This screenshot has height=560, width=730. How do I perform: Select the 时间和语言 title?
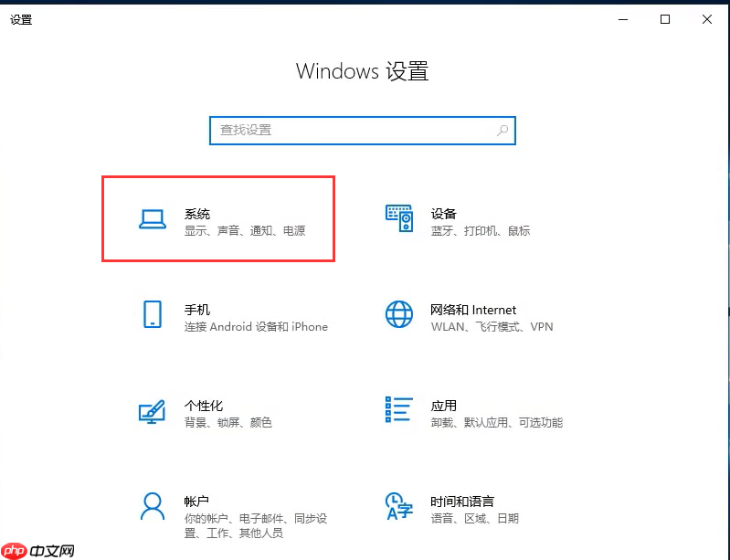click(x=461, y=502)
